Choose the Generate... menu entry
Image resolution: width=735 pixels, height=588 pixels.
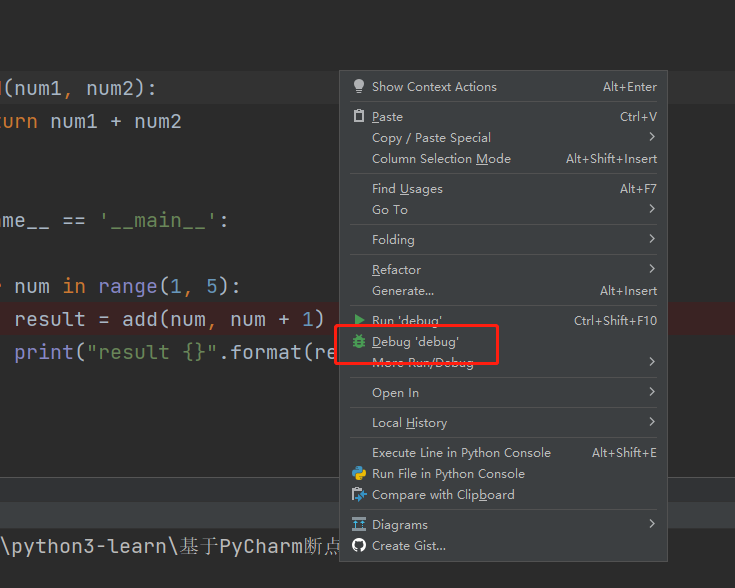(403, 291)
